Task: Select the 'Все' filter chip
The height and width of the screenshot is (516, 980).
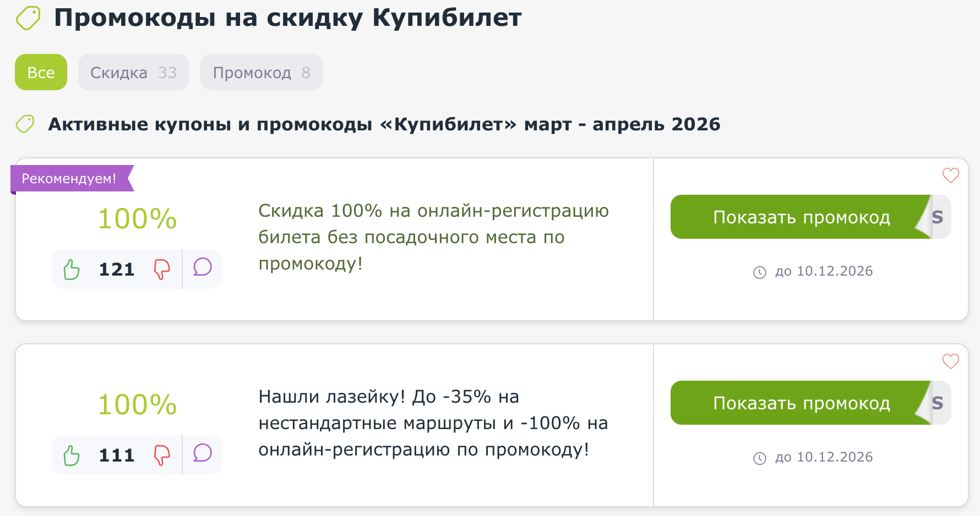Action: 41,72
